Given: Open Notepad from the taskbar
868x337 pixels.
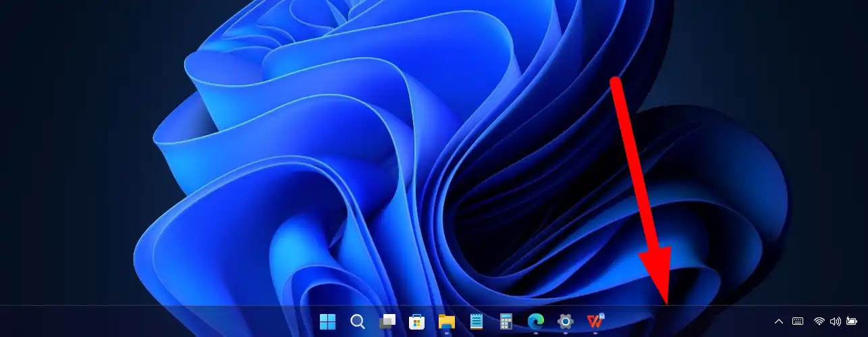Looking at the screenshot, I should (477, 321).
